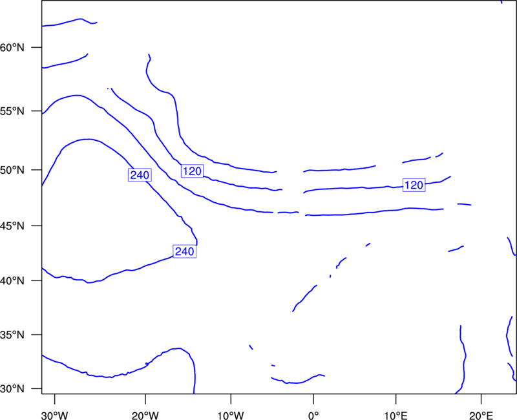Click the 60°N latitude label
This screenshot has width=517, height=420.
click(12, 48)
